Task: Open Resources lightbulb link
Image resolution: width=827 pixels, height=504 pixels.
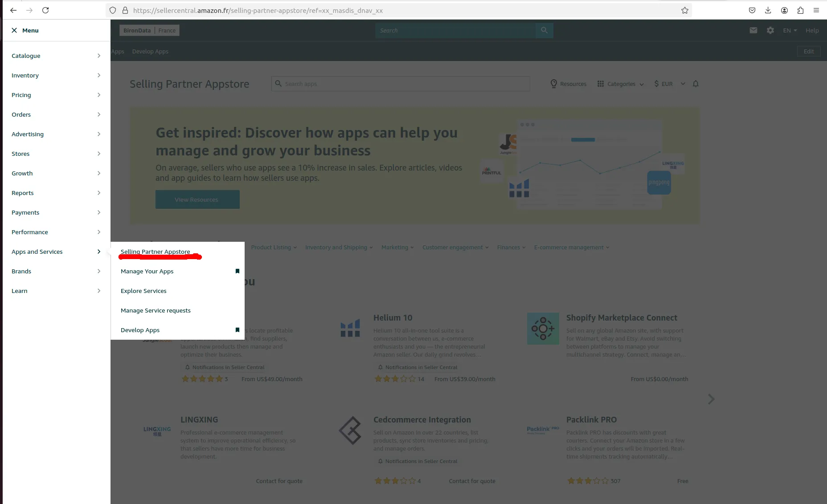Action: pos(569,84)
